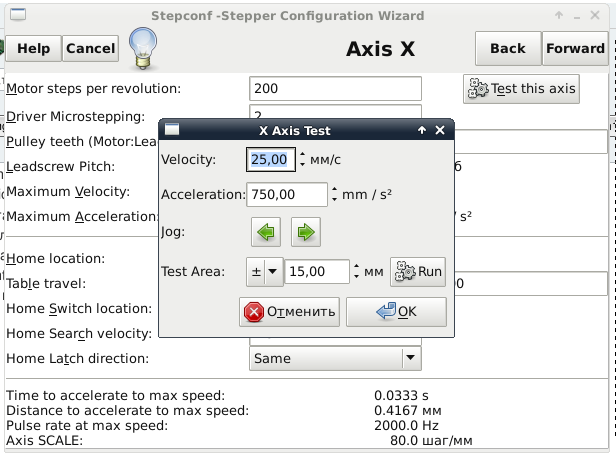Open the Test Area ± dropdown
The image size is (616, 456).
265,271
